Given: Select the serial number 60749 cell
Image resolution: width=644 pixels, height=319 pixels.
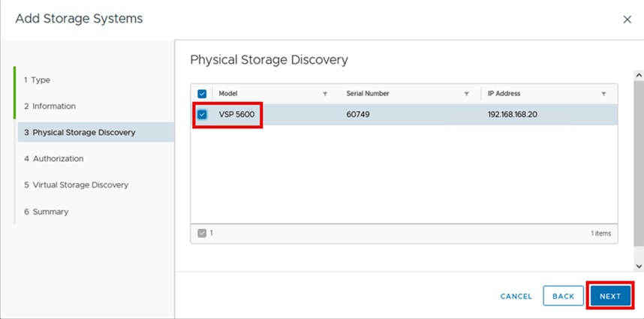Looking at the screenshot, I should tap(359, 115).
